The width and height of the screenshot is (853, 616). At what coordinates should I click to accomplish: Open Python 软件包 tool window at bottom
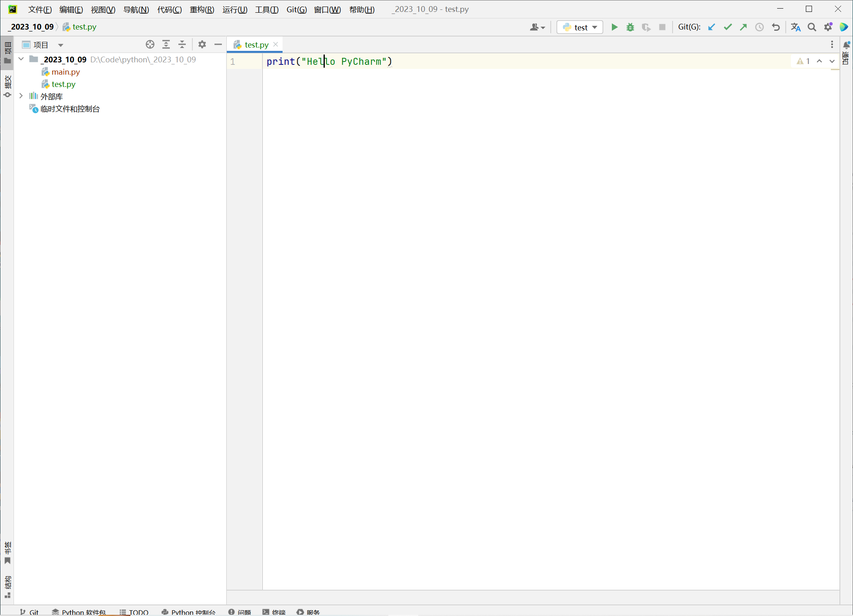tap(79, 611)
